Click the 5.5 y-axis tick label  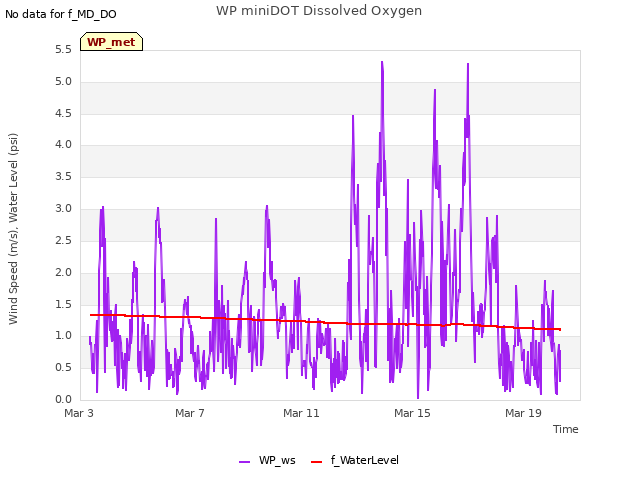pyautogui.click(x=63, y=50)
